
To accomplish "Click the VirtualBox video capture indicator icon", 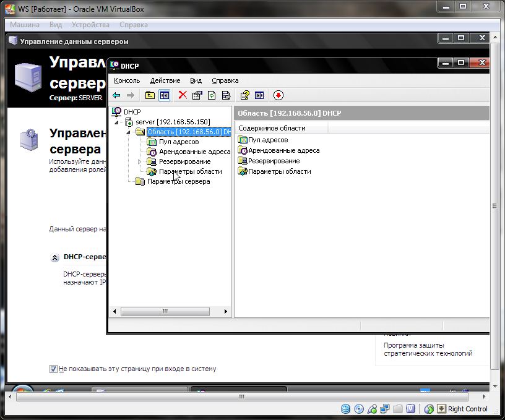I will click(x=411, y=409).
